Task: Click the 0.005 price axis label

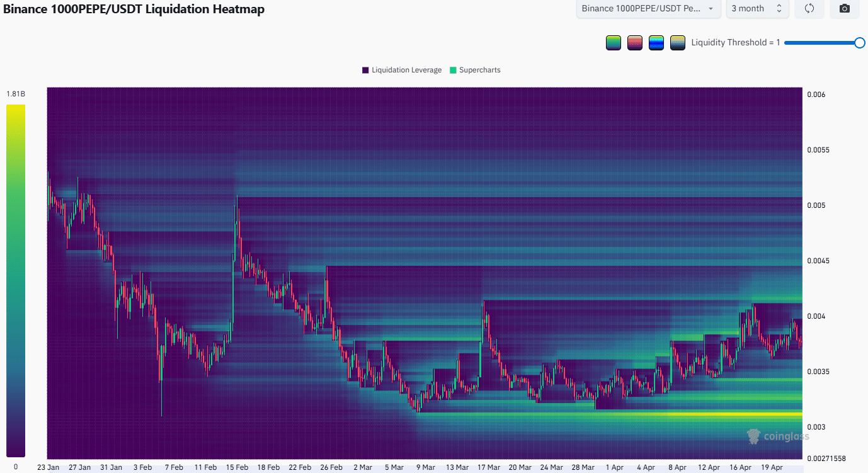Action: click(816, 205)
